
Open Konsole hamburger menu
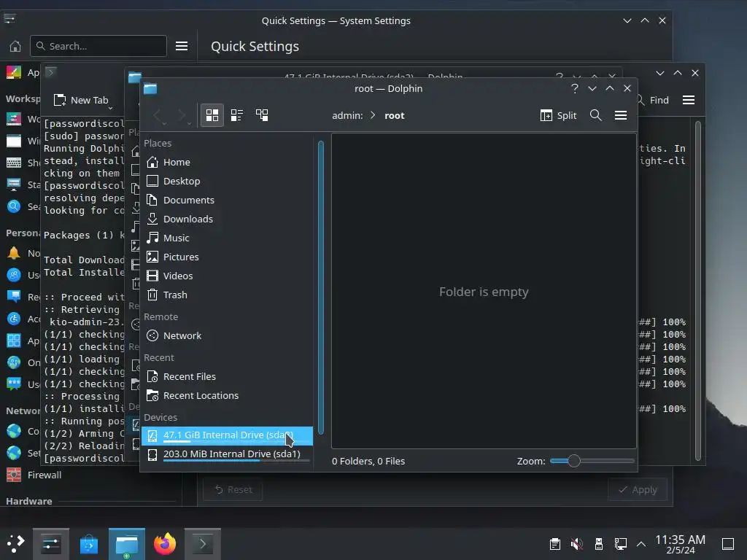pyautogui.click(x=689, y=100)
